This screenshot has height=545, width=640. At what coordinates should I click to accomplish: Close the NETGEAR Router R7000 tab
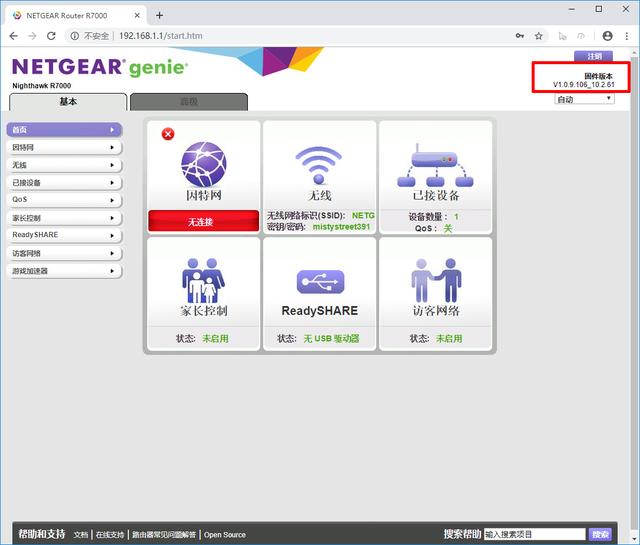coord(137,16)
